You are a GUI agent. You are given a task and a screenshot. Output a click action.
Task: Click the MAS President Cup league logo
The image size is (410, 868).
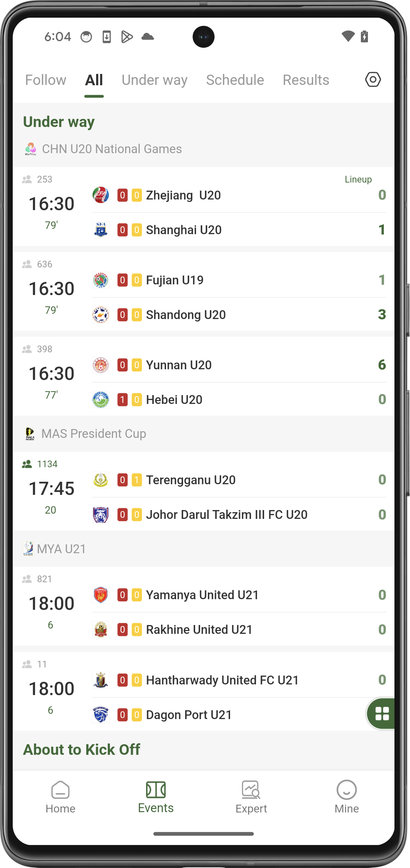30,433
